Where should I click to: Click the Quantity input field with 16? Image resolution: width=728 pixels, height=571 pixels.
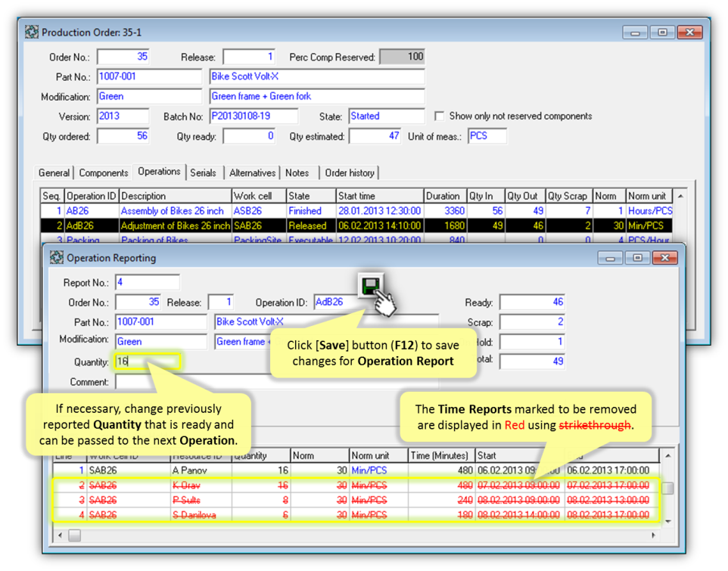[147, 362]
